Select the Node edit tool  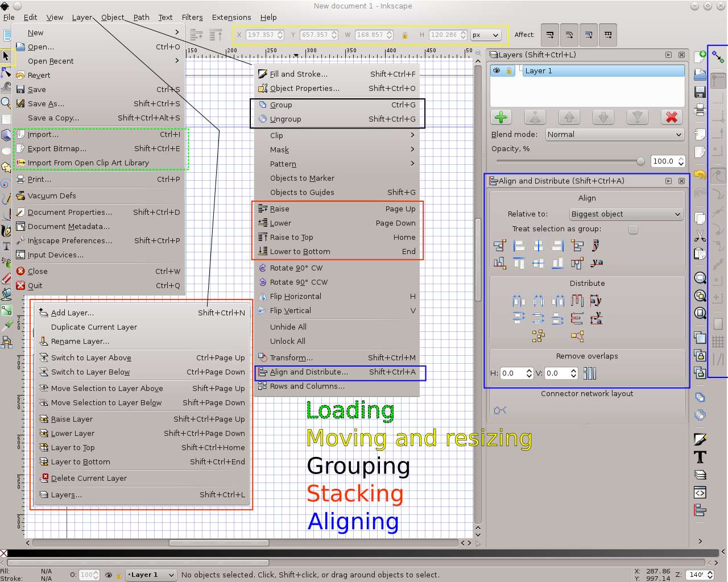click(x=6, y=72)
